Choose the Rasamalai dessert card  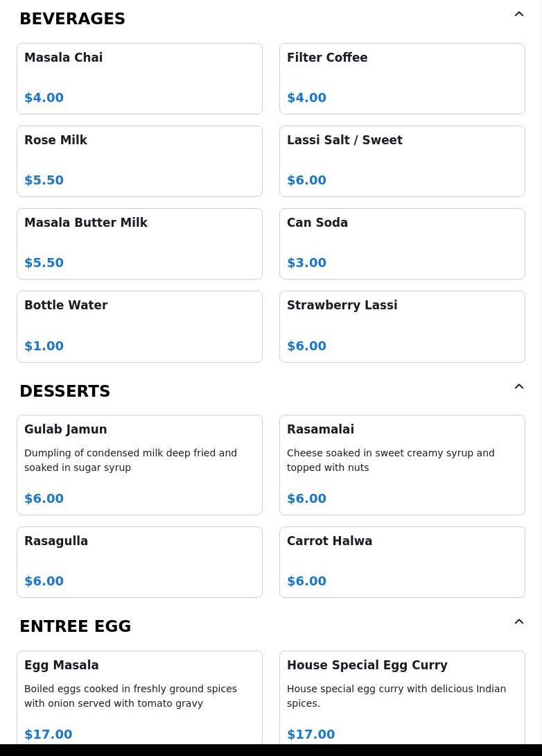tap(402, 465)
